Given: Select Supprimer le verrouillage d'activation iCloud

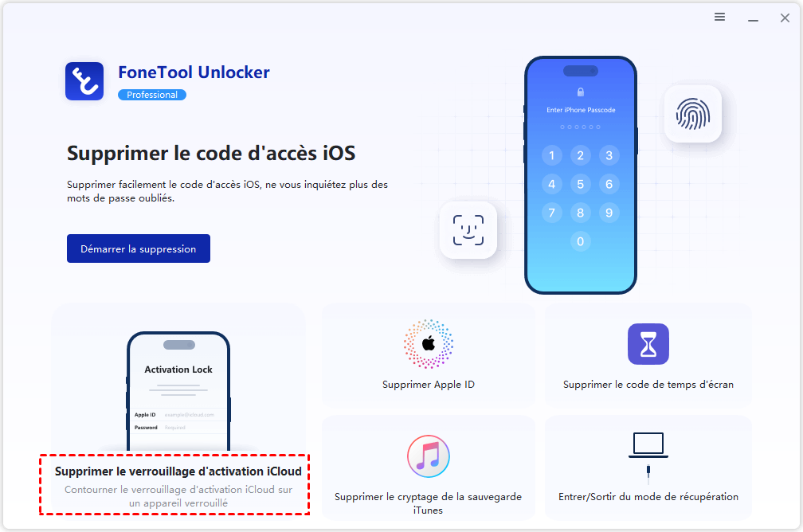Looking at the screenshot, I should (x=178, y=471).
